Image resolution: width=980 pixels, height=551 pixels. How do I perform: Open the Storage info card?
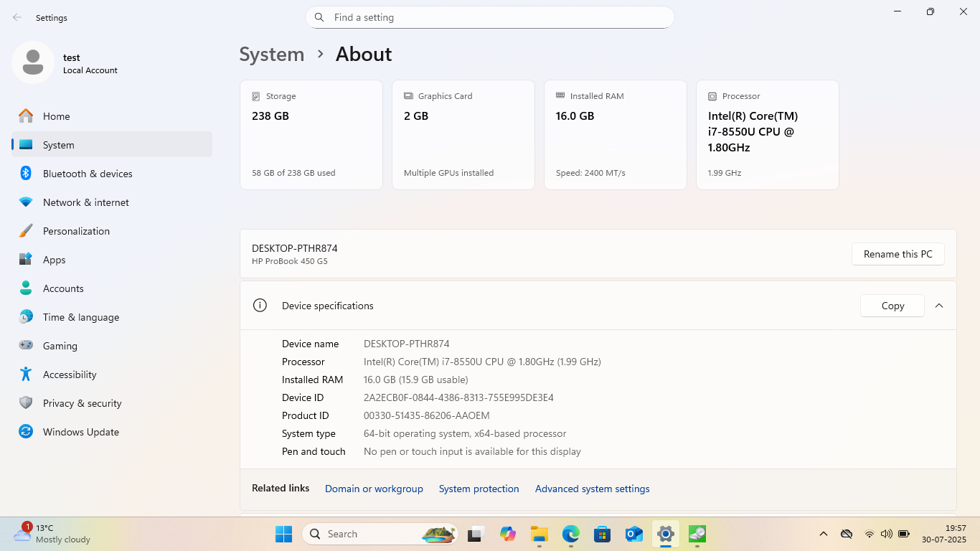[311, 135]
